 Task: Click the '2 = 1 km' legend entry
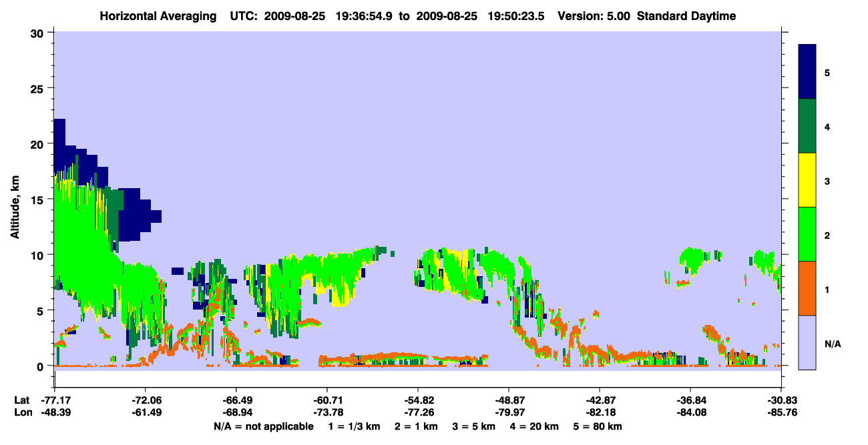click(416, 426)
